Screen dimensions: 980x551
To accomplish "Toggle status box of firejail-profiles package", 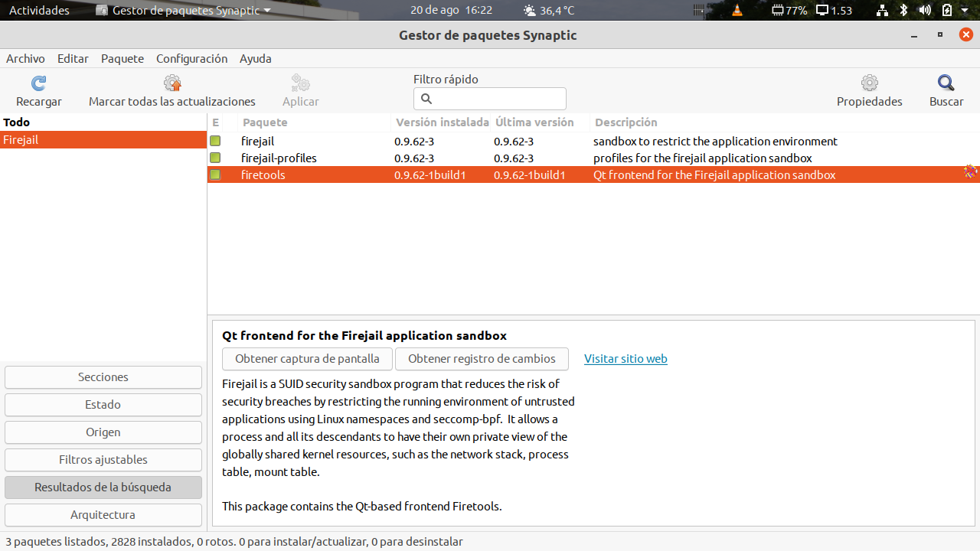I will click(215, 158).
